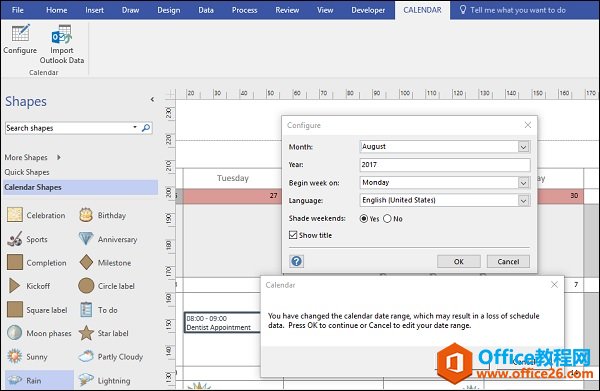
Task: Select the CALENDAR ribbon tab
Action: point(422,10)
